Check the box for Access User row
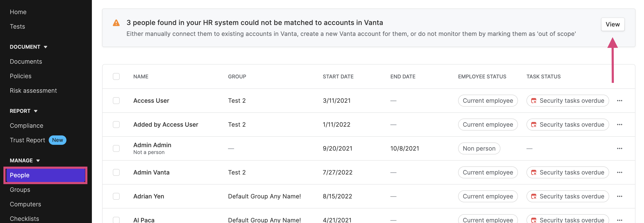 click(x=116, y=101)
